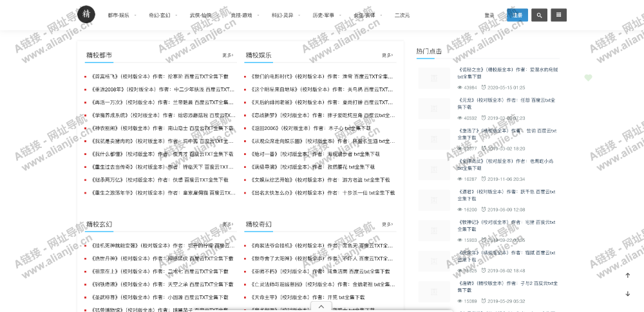Open 《从观众席走向娱乐圈》 book link
644x312 pixels.
click(322, 142)
